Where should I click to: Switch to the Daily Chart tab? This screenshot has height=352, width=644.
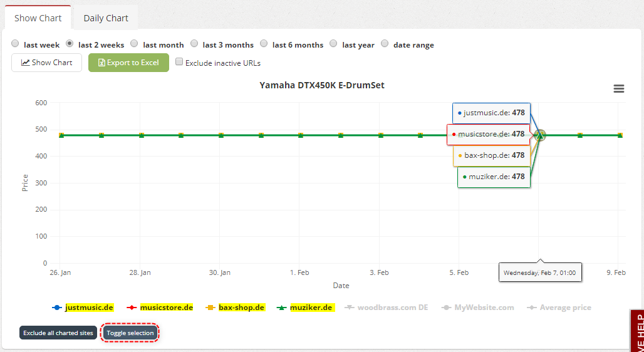106,18
